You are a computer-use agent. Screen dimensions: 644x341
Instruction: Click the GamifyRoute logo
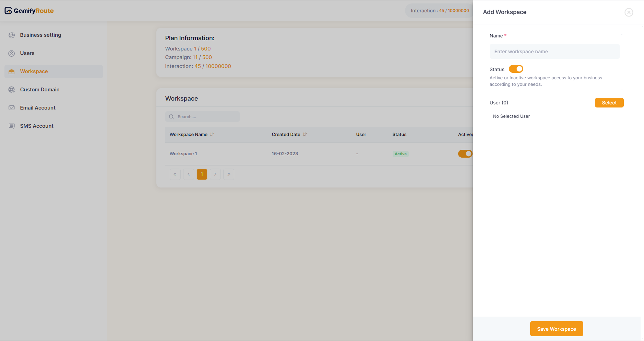(29, 11)
